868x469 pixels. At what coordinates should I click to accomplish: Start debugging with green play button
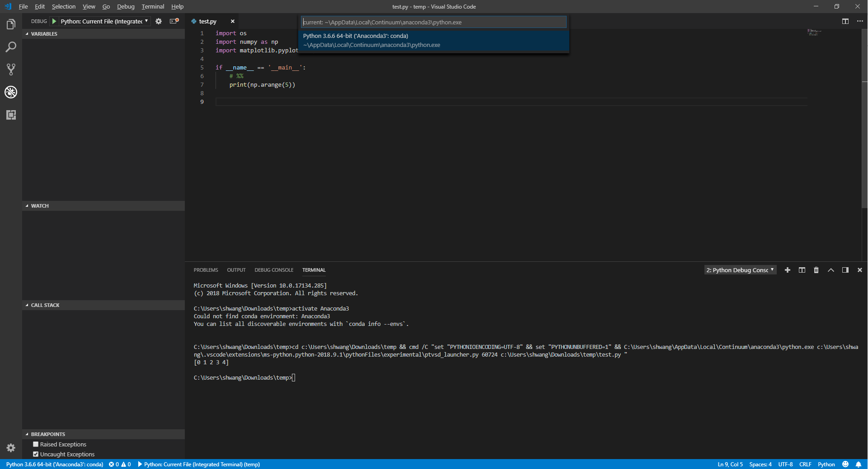(x=54, y=21)
